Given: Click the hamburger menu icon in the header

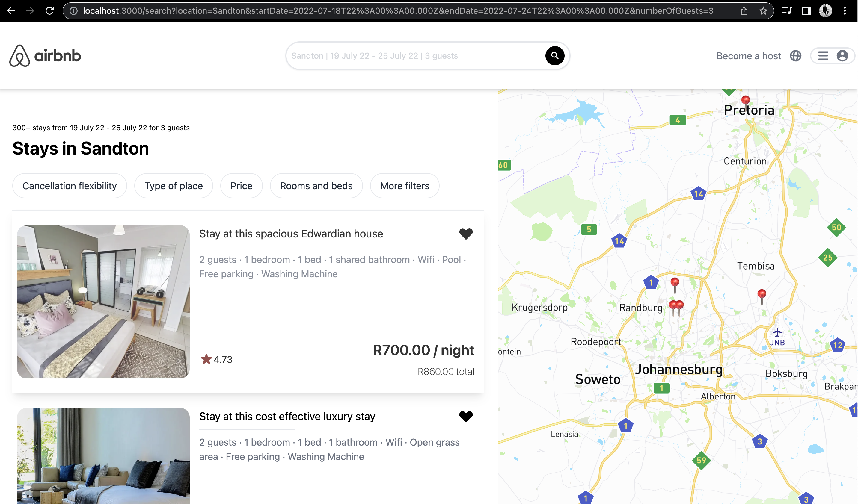Looking at the screenshot, I should click(823, 55).
